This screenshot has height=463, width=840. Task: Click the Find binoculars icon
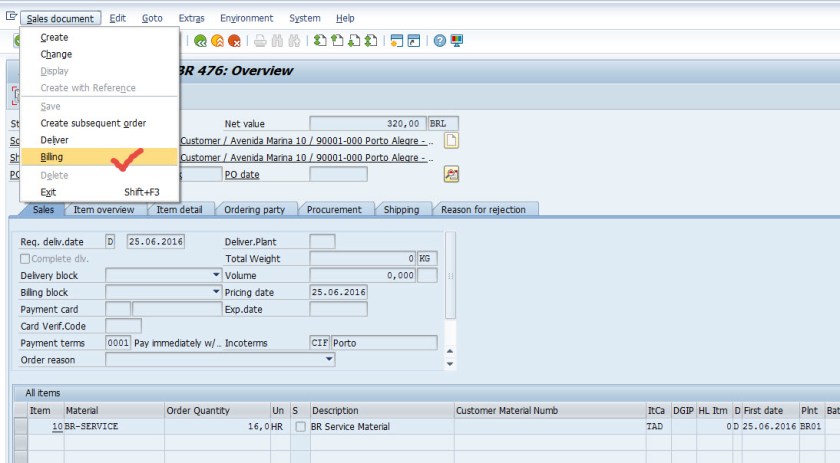click(277, 41)
